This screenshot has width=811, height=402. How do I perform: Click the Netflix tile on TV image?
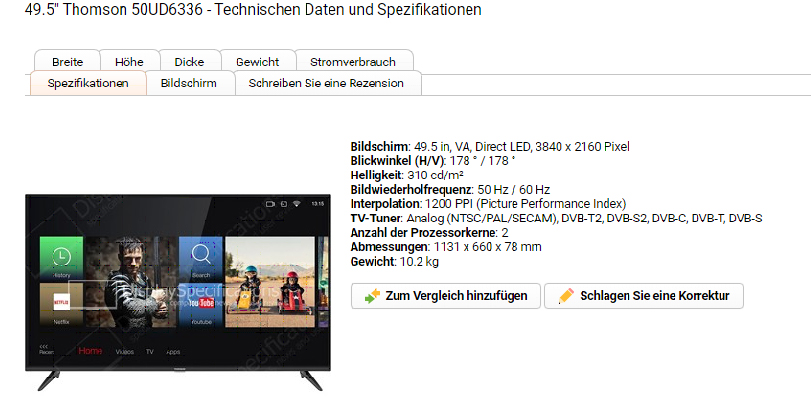62,305
